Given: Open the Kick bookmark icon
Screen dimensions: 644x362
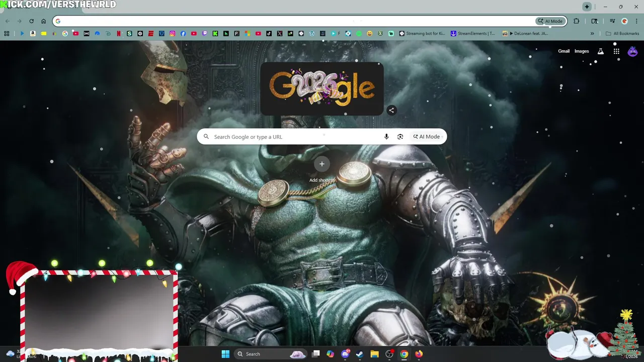Looking at the screenshot, I should click(215, 34).
